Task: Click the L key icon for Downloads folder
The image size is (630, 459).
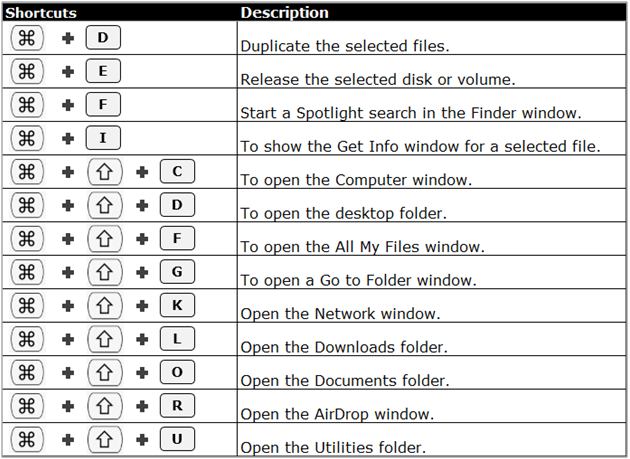Action: [x=177, y=339]
